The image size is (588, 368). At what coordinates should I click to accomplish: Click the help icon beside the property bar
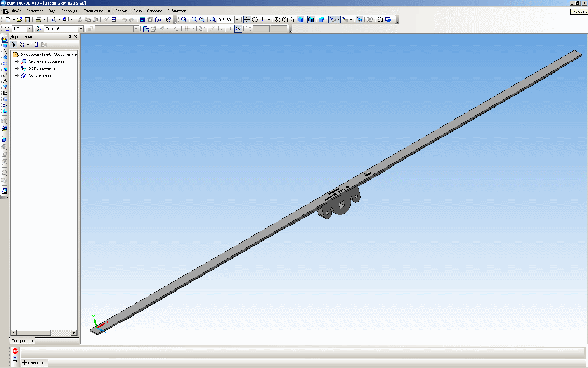(15, 359)
